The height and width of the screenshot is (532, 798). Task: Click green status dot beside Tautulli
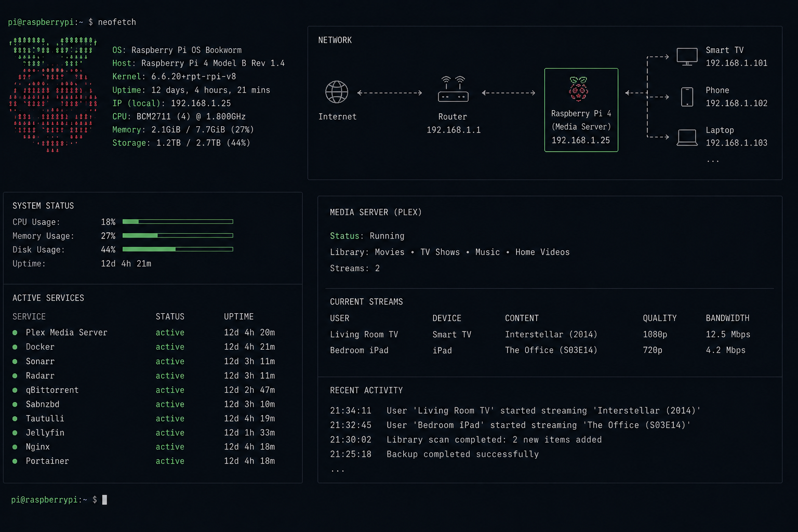point(15,418)
